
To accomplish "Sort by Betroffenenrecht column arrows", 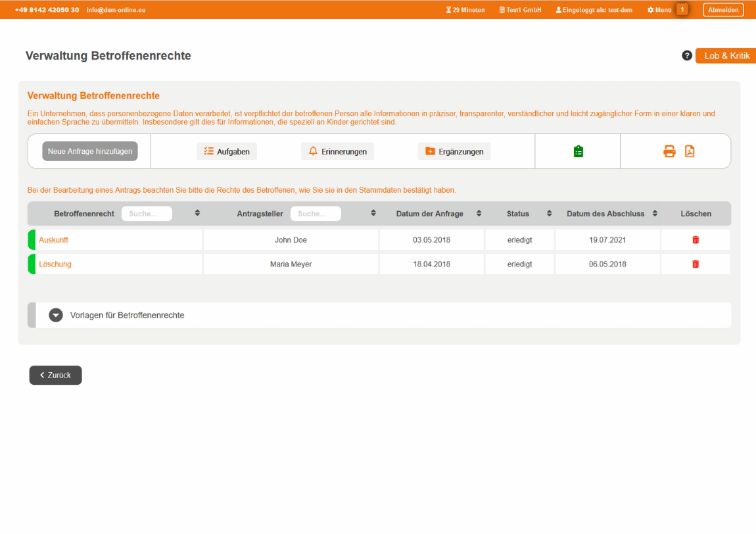I will pyautogui.click(x=197, y=213).
